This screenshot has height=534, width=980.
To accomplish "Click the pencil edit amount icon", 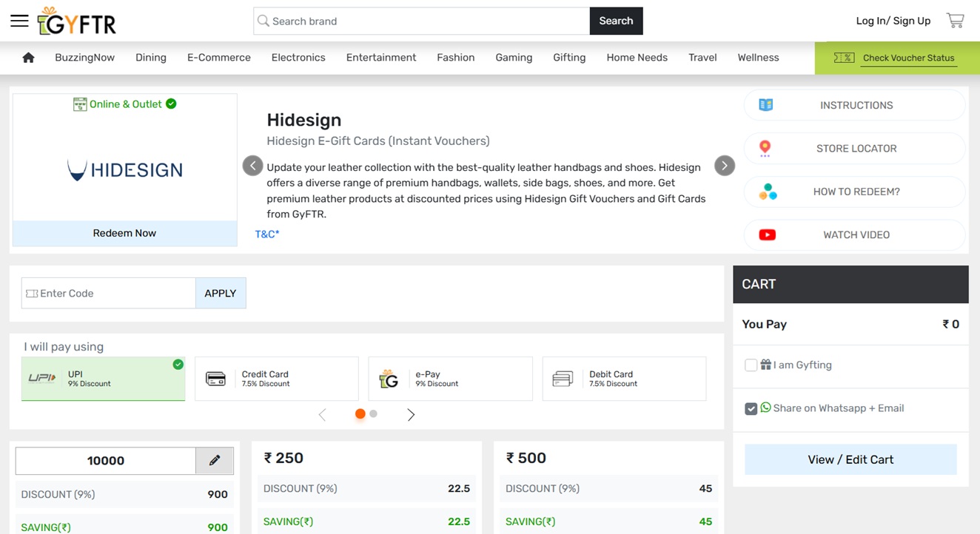I will click(x=215, y=461).
